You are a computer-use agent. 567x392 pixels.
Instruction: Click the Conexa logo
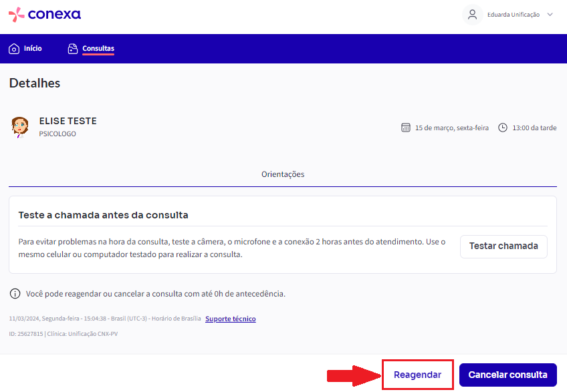pyautogui.click(x=44, y=14)
